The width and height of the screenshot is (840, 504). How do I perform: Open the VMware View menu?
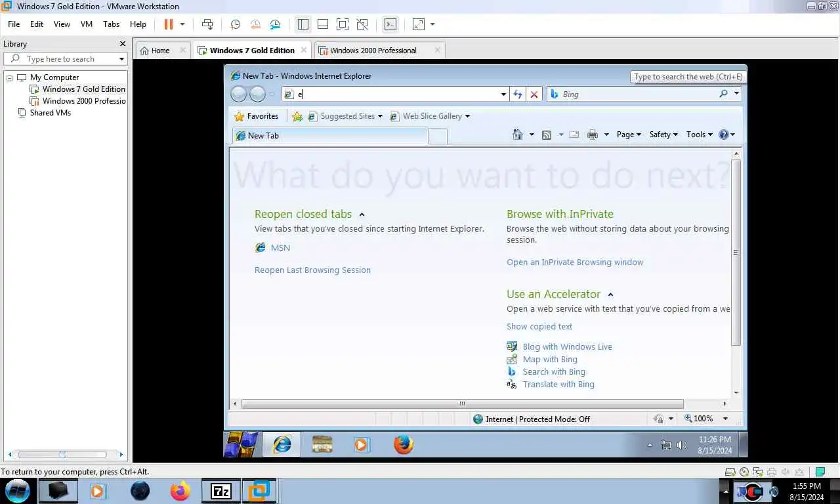click(62, 24)
